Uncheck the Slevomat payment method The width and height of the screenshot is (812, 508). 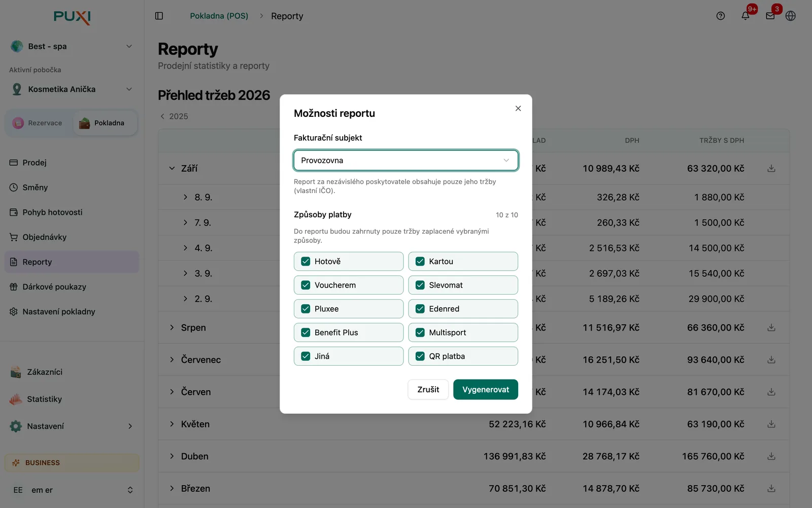[420, 285]
